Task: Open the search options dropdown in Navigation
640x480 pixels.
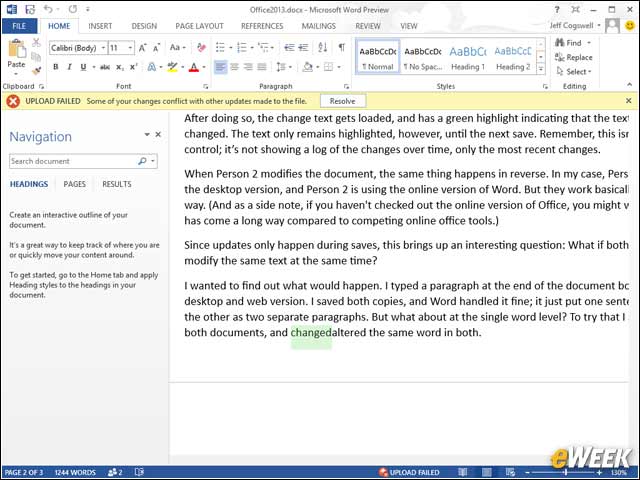Action: click(153, 161)
